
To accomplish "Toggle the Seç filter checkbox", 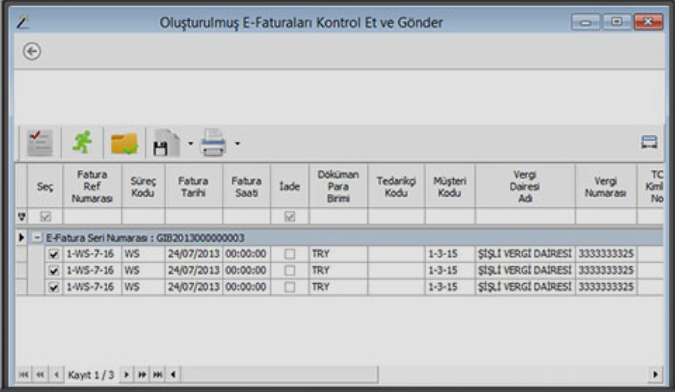I will (45, 216).
